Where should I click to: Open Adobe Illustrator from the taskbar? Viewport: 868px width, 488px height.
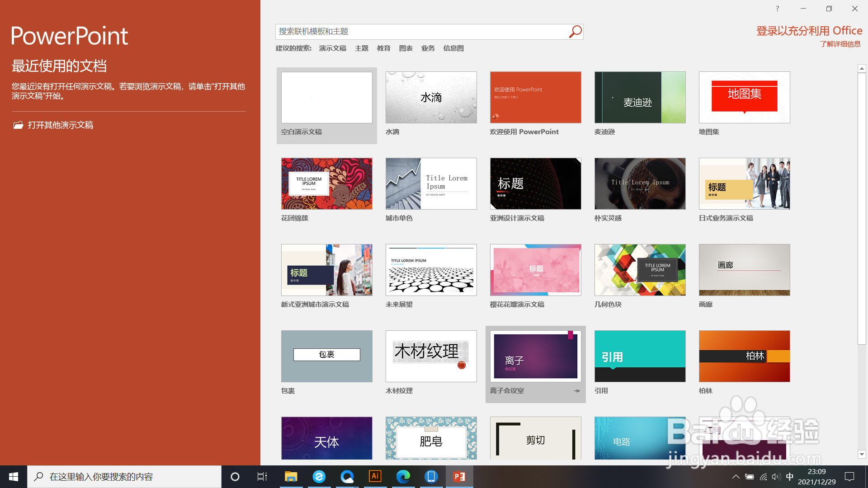pyautogui.click(x=375, y=477)
